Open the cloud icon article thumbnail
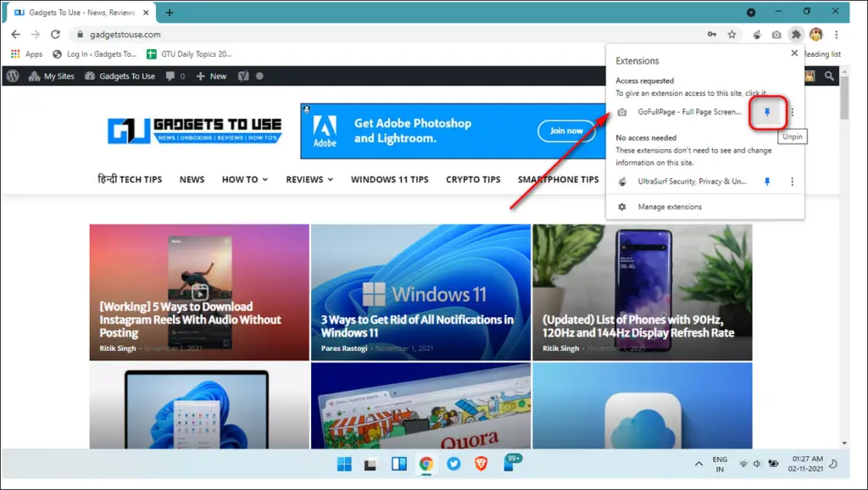868x490 pixels. (643, 406)
